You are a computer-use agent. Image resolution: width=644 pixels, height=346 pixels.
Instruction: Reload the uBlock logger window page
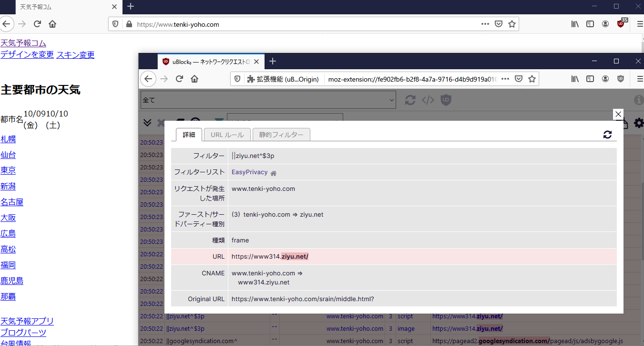[x=179, y=79]
